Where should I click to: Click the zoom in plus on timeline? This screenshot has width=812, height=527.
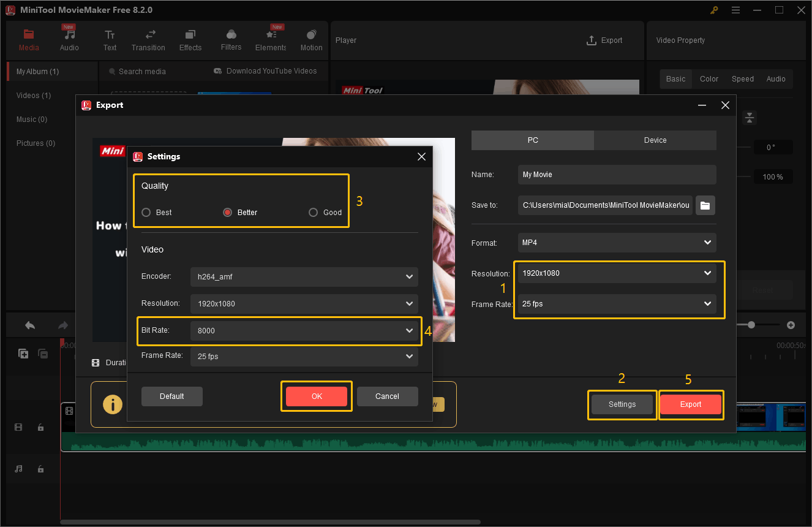tap(791, 325)
